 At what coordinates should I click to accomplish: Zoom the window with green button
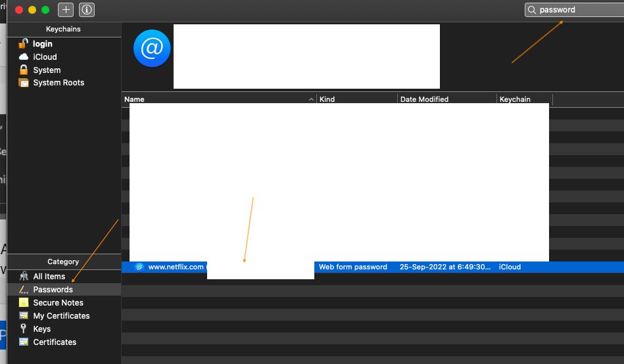[45, 10]
